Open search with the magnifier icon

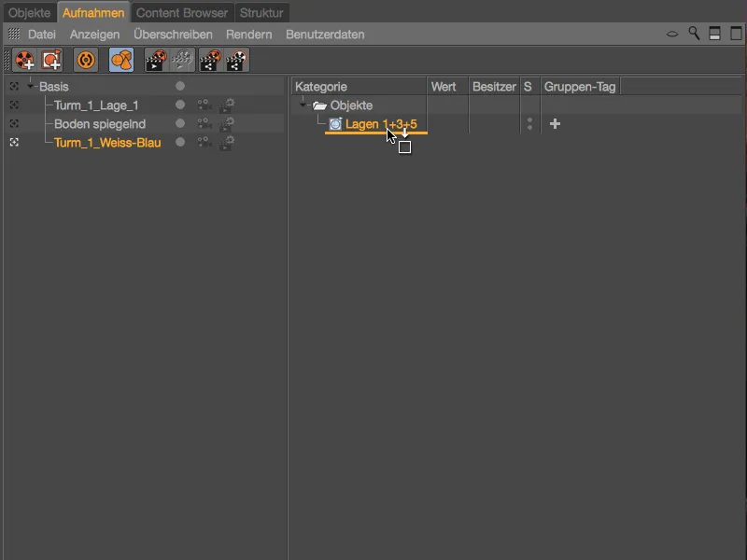click(694, 34)
